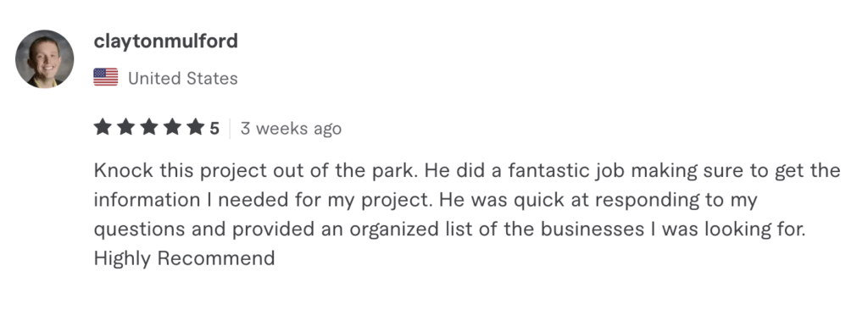Image resolution: width=868 pixels, height=310 pixels.
Task: Click the review line starting 'questions and provided'
Action: (x=449, y=230)
